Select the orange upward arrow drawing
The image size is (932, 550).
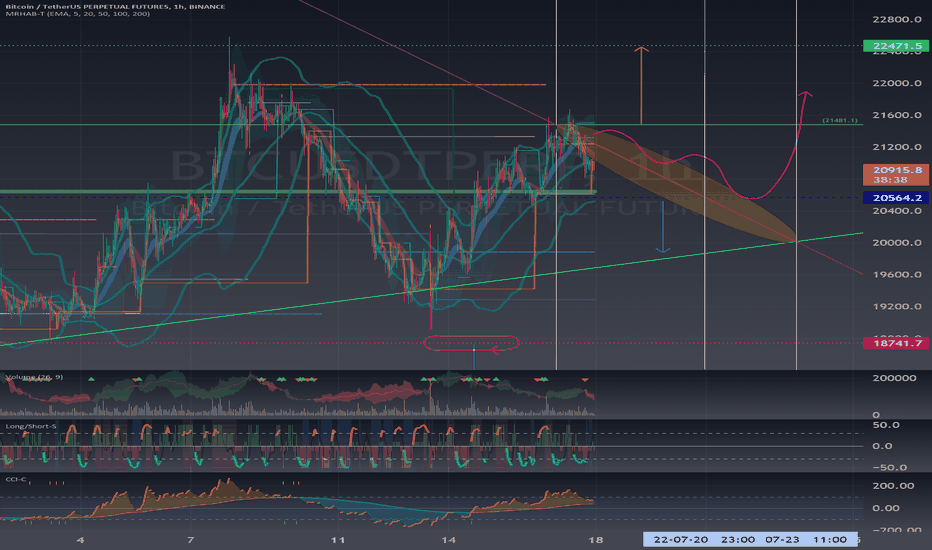(641, 86)
